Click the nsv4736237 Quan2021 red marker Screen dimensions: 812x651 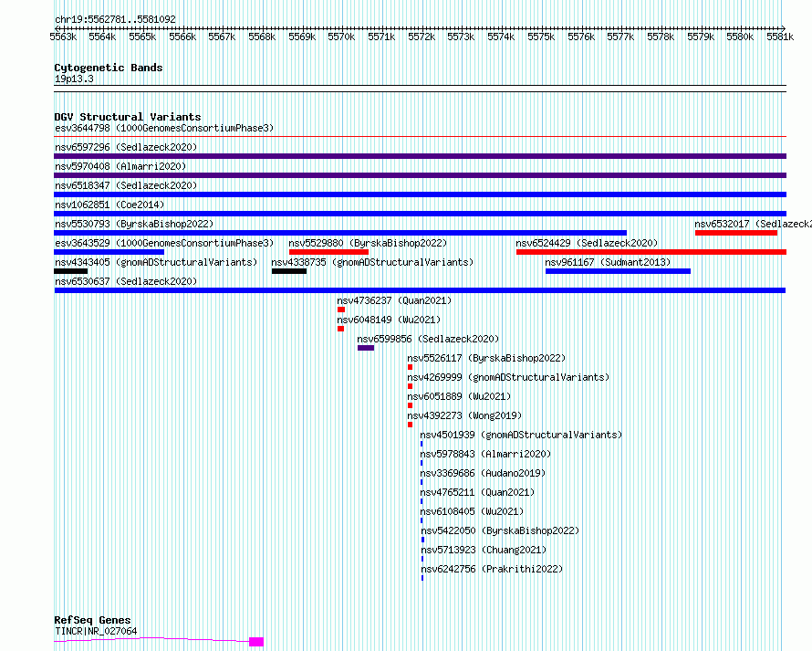pyautogui.click(x=341, y=310)
